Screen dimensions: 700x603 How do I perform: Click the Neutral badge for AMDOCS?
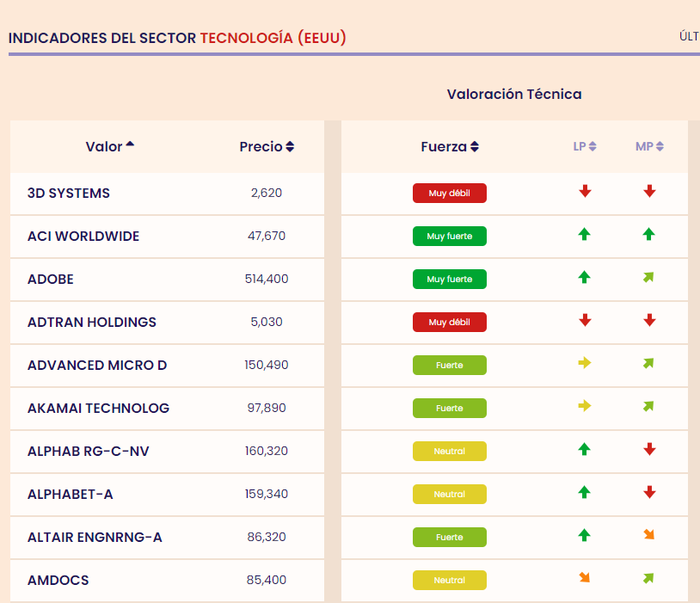click(x=450, y=581)
